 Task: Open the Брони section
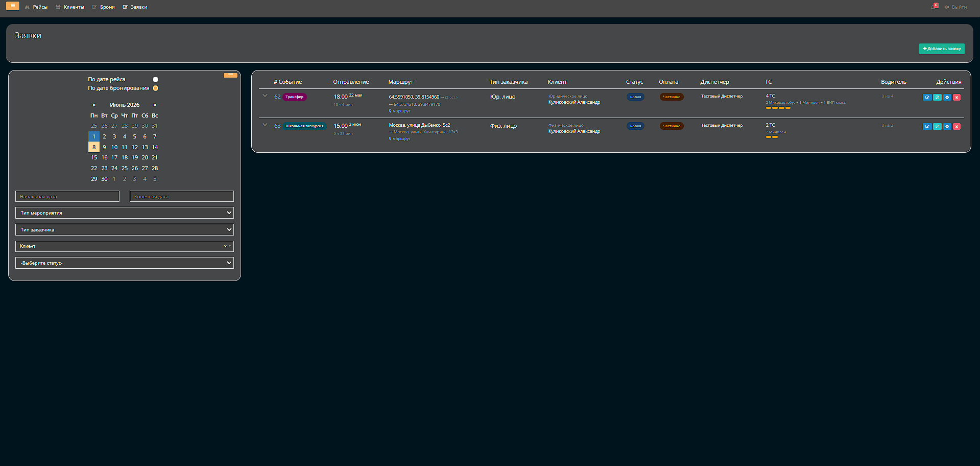pos(104,7)
